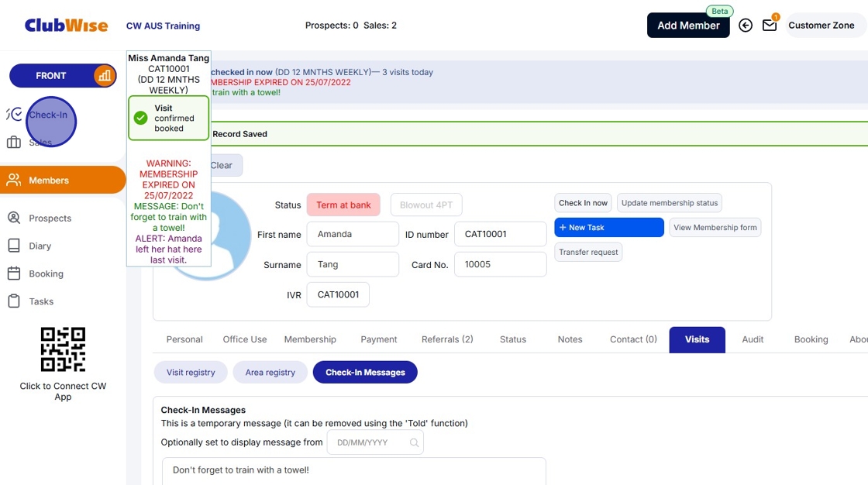Click the ClubWise logo

(66, 26)
